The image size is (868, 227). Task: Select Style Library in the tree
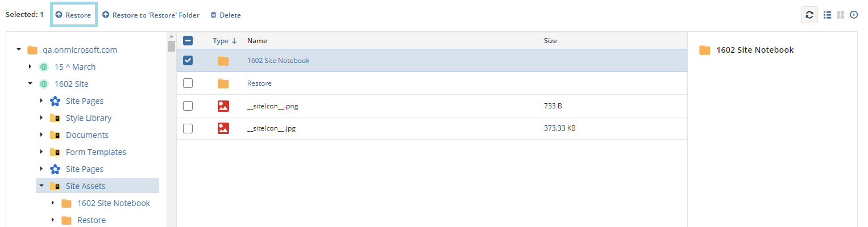coord(89,118)
